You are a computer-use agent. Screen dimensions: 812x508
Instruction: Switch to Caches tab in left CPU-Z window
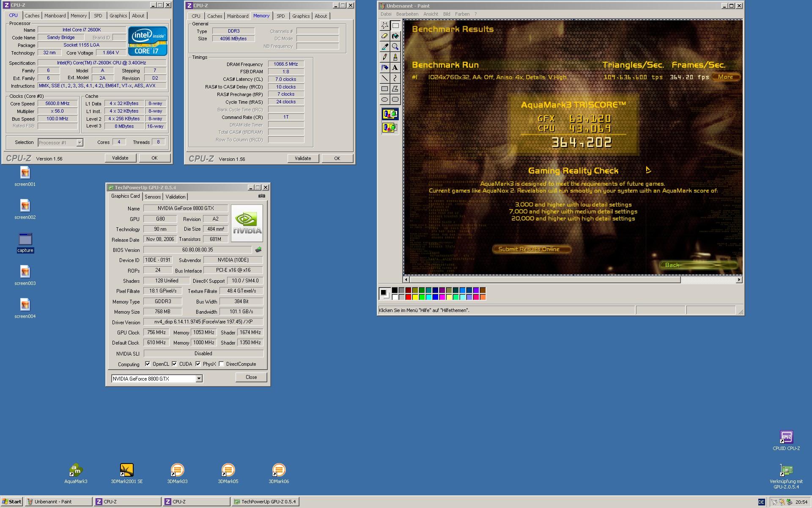[32, 16]
